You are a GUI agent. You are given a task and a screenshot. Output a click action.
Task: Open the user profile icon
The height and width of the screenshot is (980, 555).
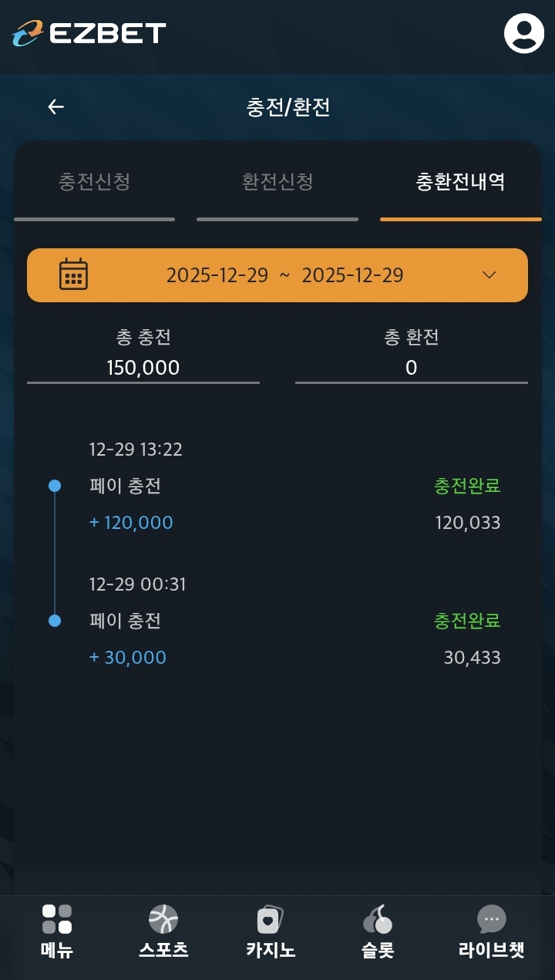(524, 33)
